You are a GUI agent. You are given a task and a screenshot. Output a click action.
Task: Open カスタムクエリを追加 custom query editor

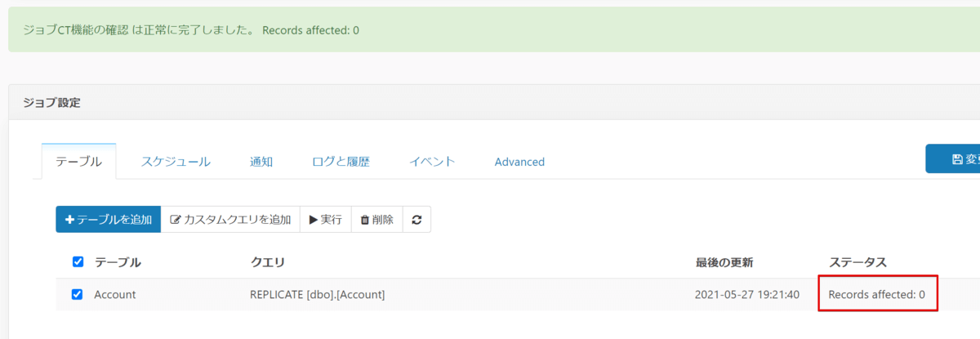230,220
